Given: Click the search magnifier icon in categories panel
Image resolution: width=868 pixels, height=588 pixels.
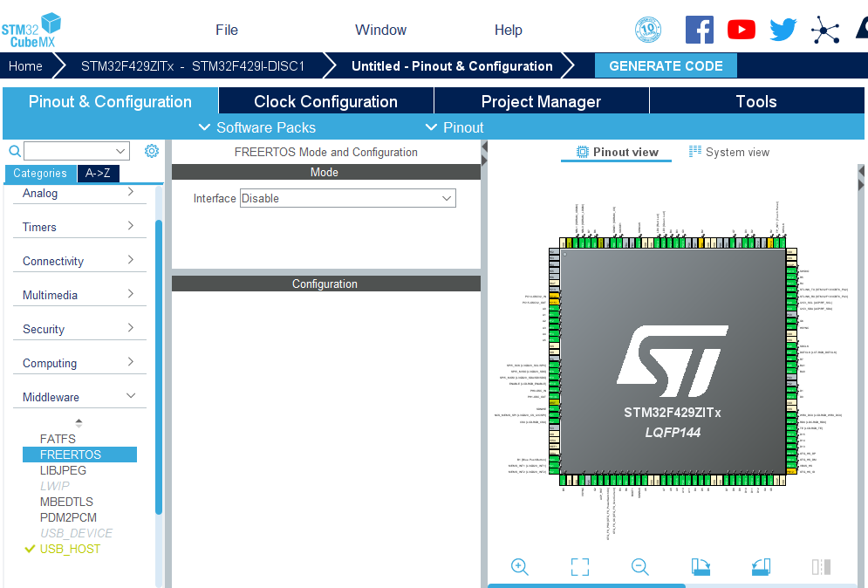Looking at the screenshot, I should (15, 151).
